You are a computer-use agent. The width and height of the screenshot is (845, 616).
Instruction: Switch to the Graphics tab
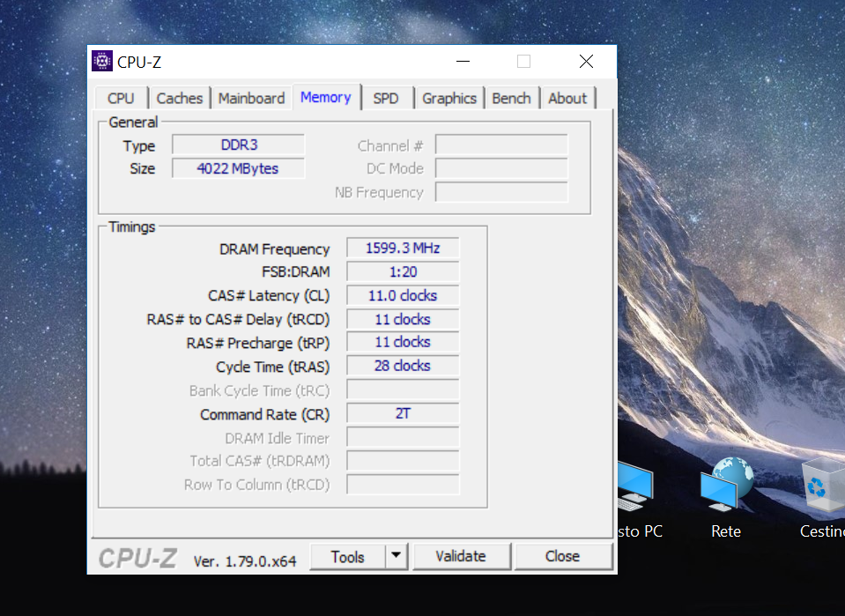tap(448, 98)
